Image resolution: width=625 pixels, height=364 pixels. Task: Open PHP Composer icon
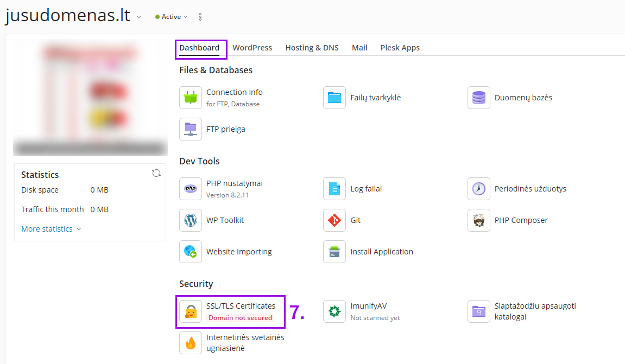point(479,220)
